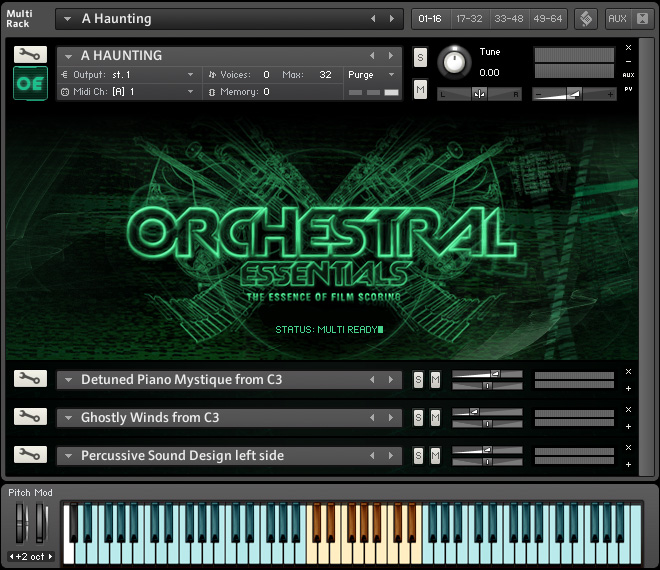Click the Kontakt logo button in the header
Viewport: 660px width, 570px height.
point(586,19)
